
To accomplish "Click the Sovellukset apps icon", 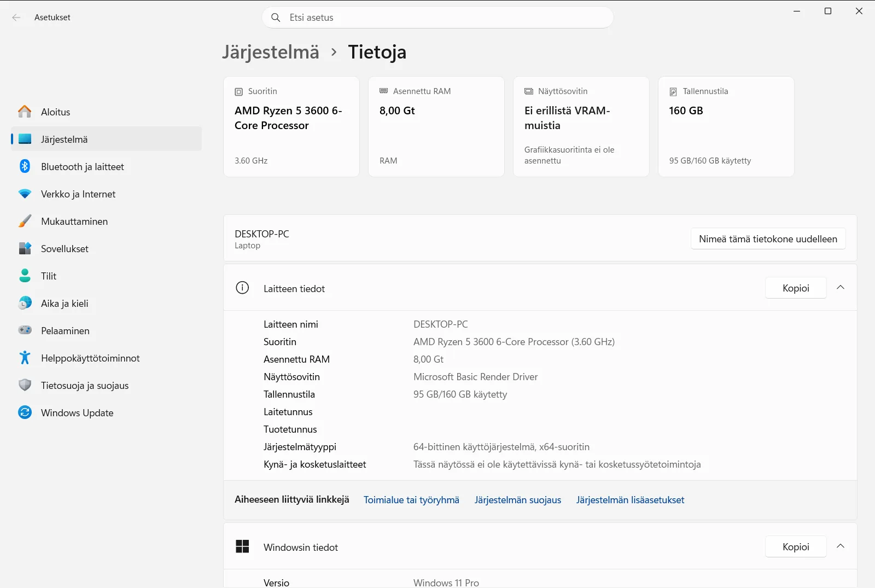I will tap(25, 248).
